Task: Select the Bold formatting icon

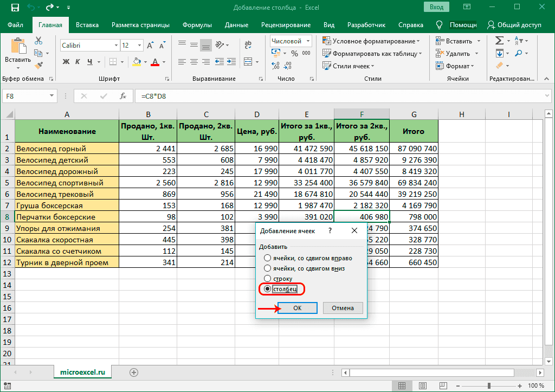Action: point(67,61)
